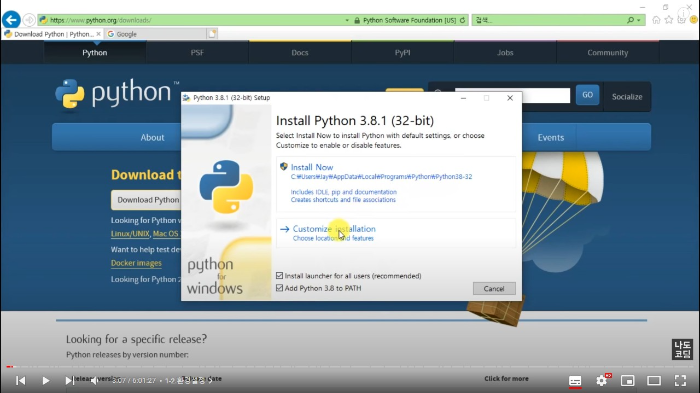This screenshot has width=700, height=393.
Task: Enter fullscreen video mode
Action: [x=680, y=380]
